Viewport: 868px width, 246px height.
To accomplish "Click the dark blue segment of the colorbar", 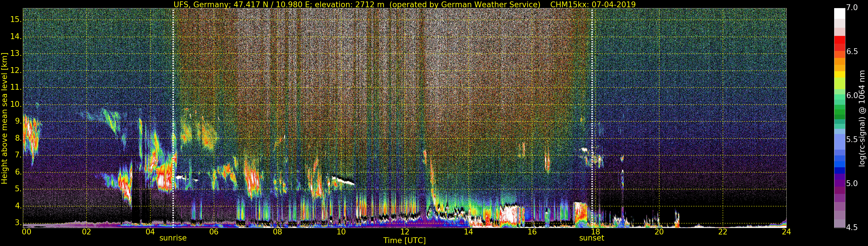I will pyautogui.click(x=839, y=170).
